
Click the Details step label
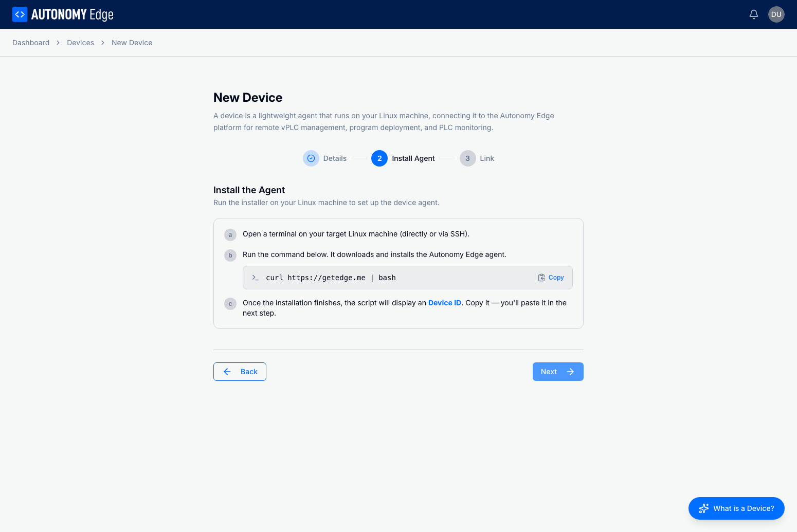coord(335,158)
